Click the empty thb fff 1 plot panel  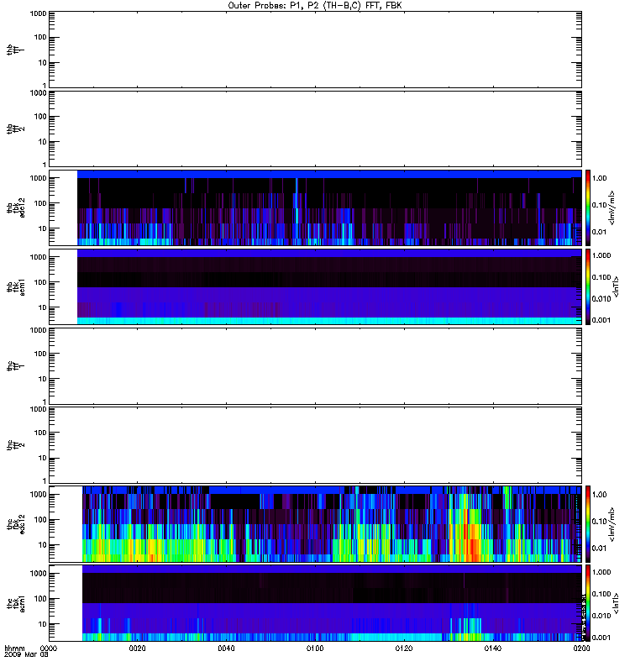pyautogui.click(x=316, y=50)
